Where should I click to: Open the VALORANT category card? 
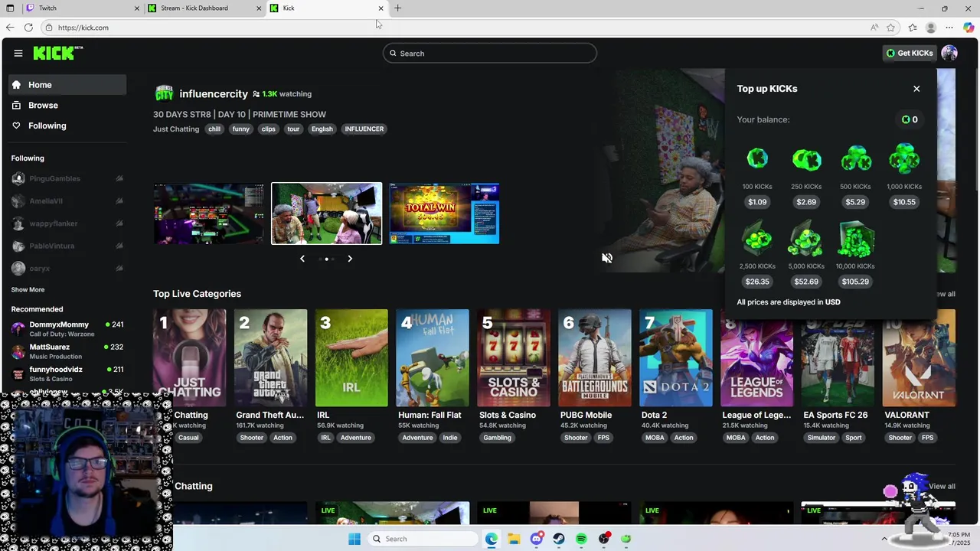point(920,357)
